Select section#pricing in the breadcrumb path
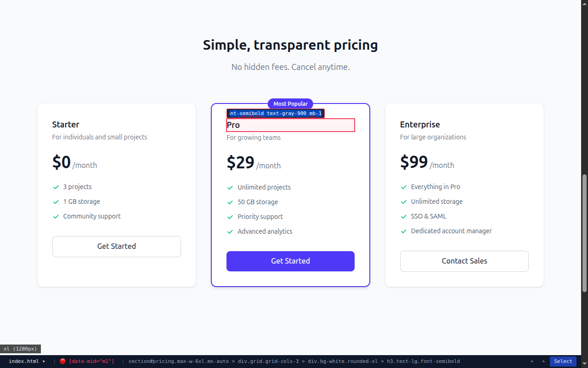The height and width of the screenshot is (368, 588). click(x=178, y=362)
